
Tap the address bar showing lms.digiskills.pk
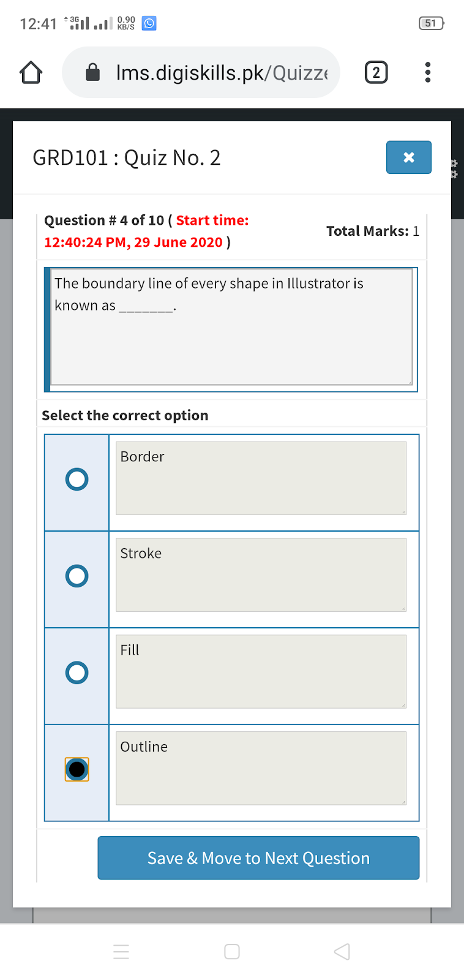point(202,72)
